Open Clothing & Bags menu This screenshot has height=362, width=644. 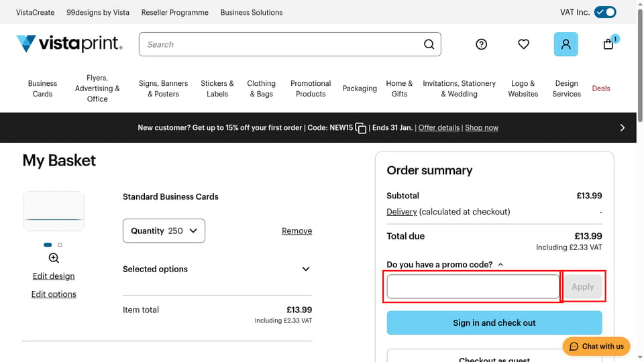click(261, 88)
